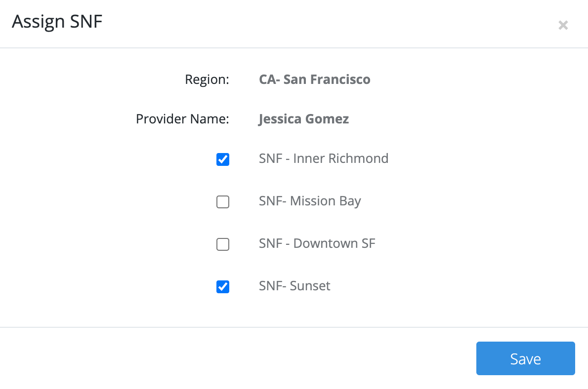The image size is (588, 389).
Task: Click the 'Assign SNF' dialog title
Action: pyautogui.click(x=57, y=22)
